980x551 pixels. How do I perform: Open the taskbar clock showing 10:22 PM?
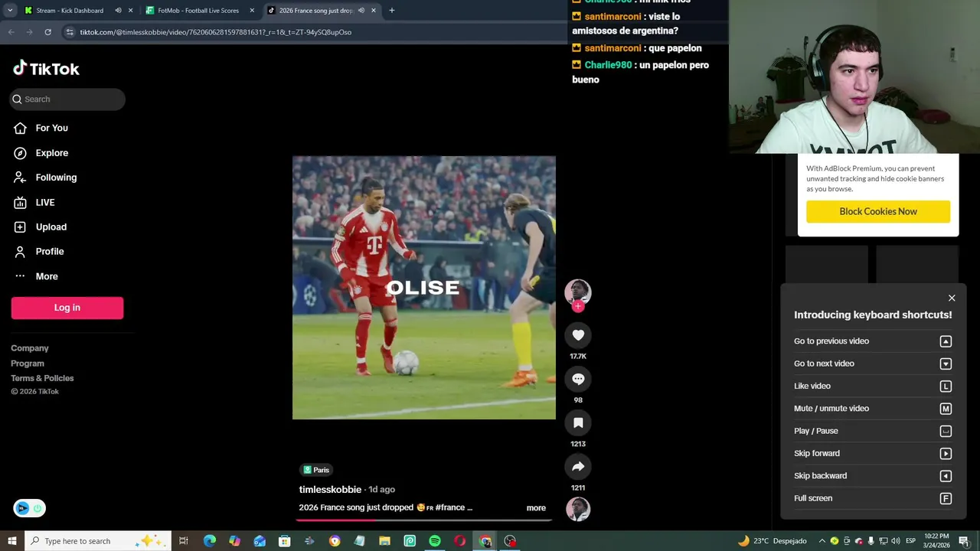coord(936,541)
